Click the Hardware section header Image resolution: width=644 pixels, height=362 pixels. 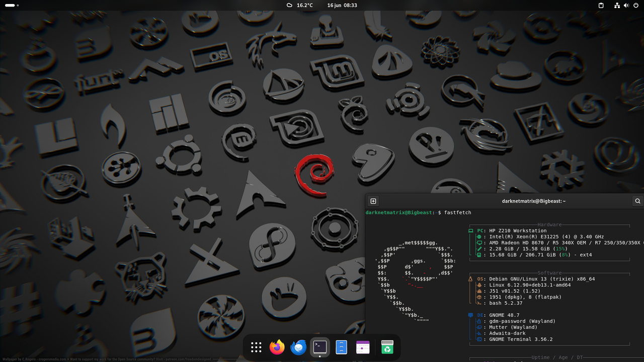tap(549, 225)
